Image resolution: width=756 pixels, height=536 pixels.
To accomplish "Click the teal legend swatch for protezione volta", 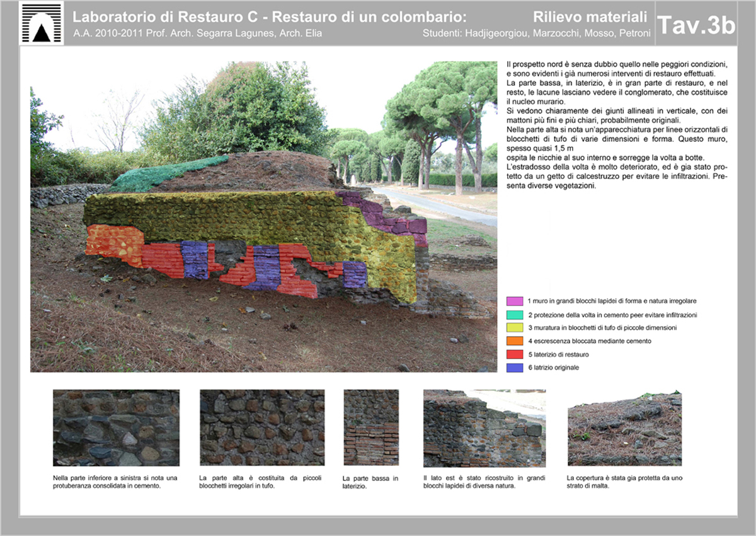I will (515, 315).
